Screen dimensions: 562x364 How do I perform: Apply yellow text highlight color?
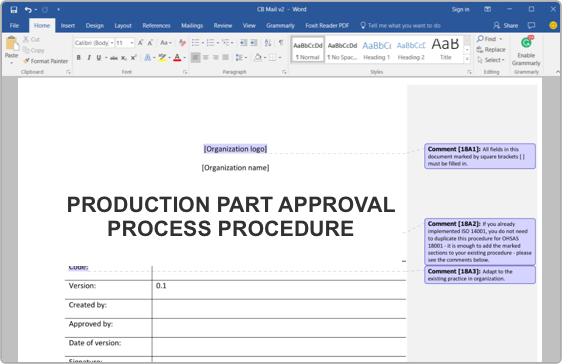tap(162, 58)
